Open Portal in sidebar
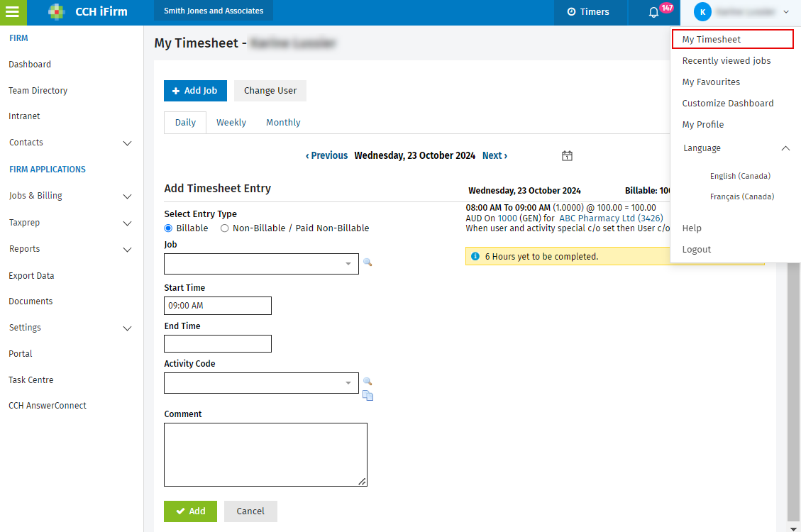801x532 pixels. 21,354
